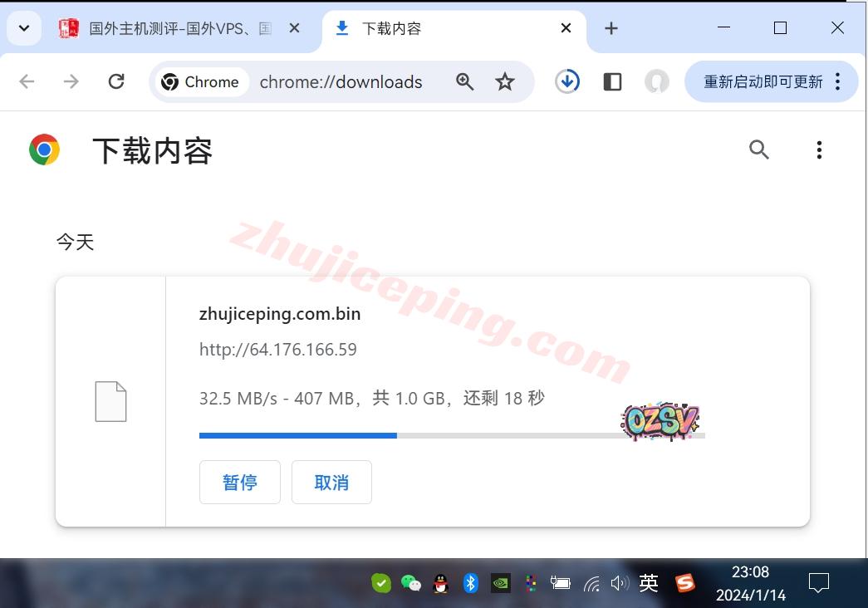Expand the tab search dropdown arrow

[24, 28]
